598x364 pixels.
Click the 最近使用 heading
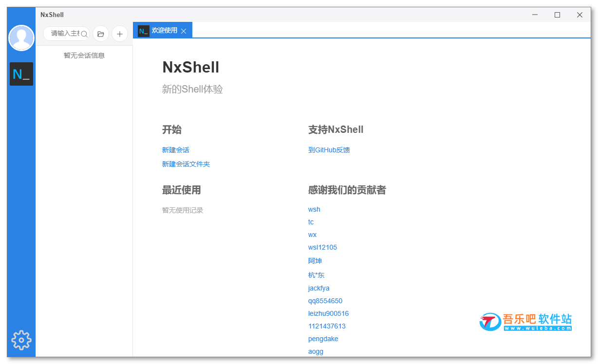(182, 190)
